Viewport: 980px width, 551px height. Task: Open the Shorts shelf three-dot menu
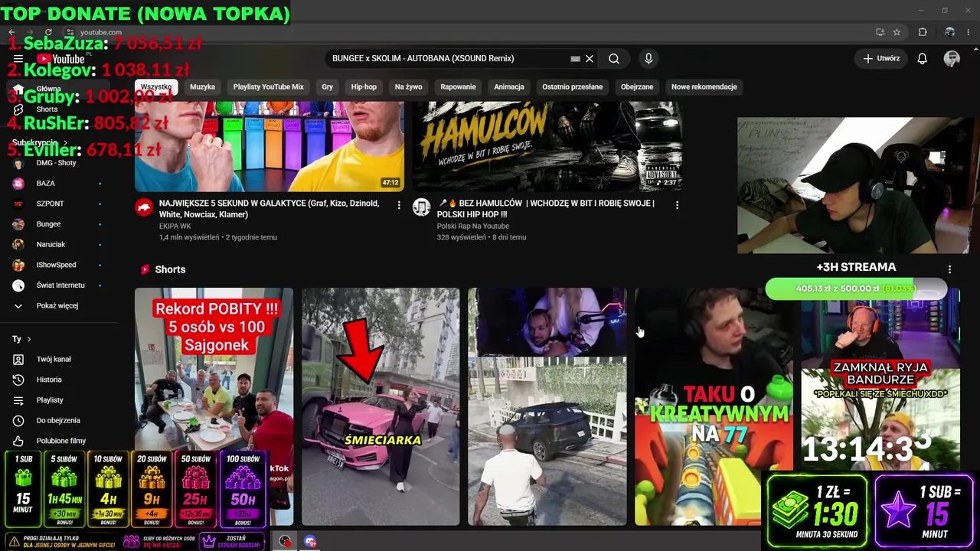pyautogui.click(x=949, y=269)
